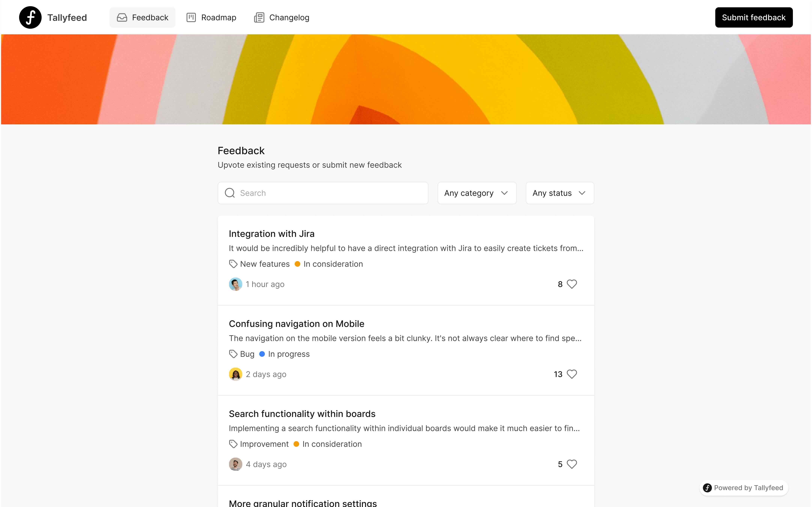This screenshot has height=507, width=812.
Task: Switch to the Roadmap tab
Action: coord(211,17)
